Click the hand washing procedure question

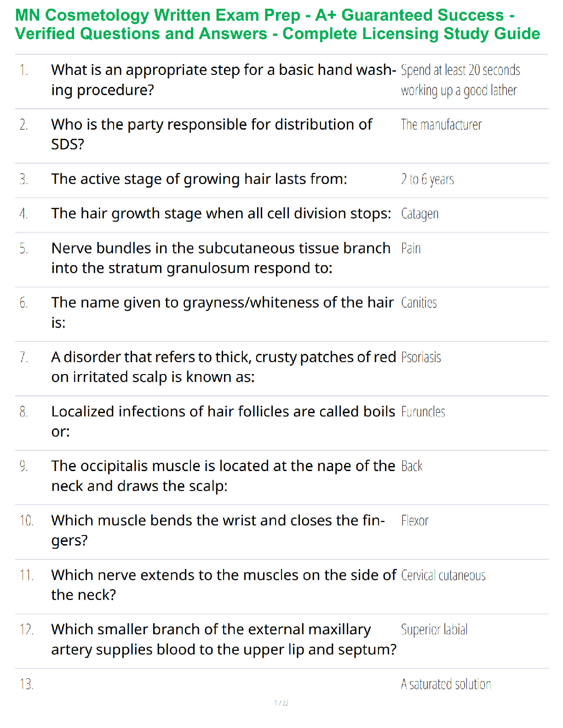coord(223,80)
